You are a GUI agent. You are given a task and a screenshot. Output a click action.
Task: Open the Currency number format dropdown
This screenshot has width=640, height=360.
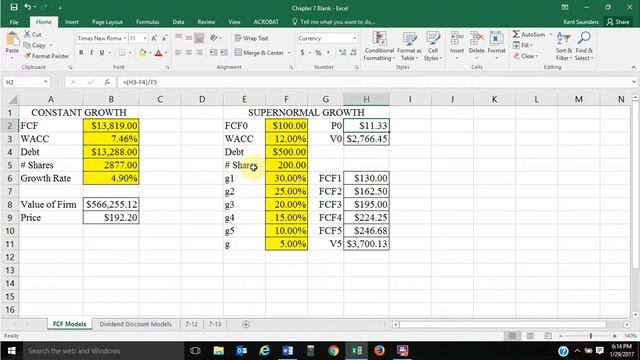[x=354, y=38]
